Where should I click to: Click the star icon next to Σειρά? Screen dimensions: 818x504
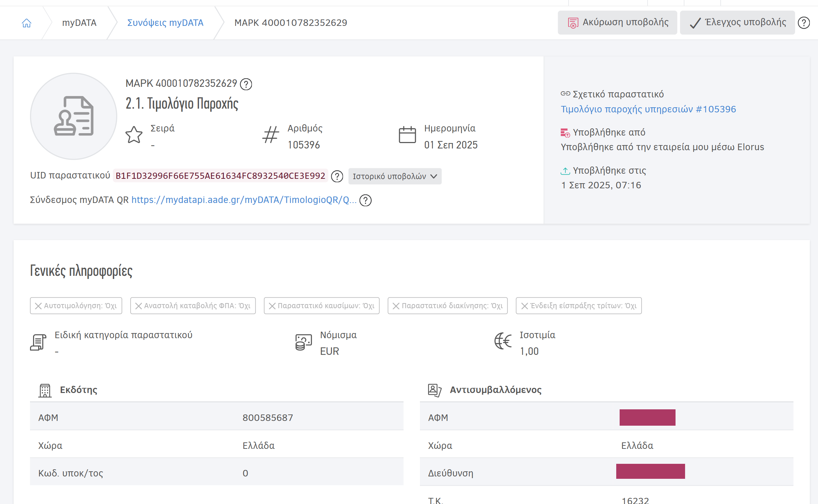point(134,135)
